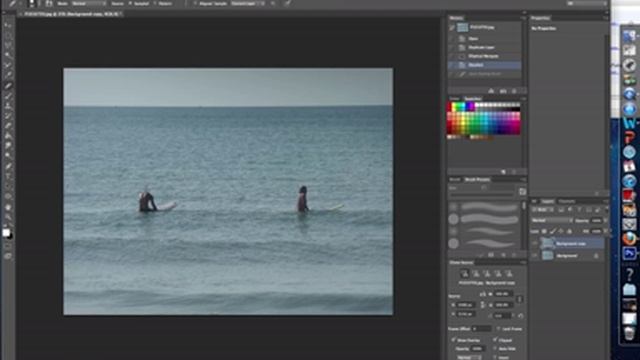This screenshot has height=360, width=640.
Task: Select the Rectangular Marquee tool
Action: pos(8,36)
